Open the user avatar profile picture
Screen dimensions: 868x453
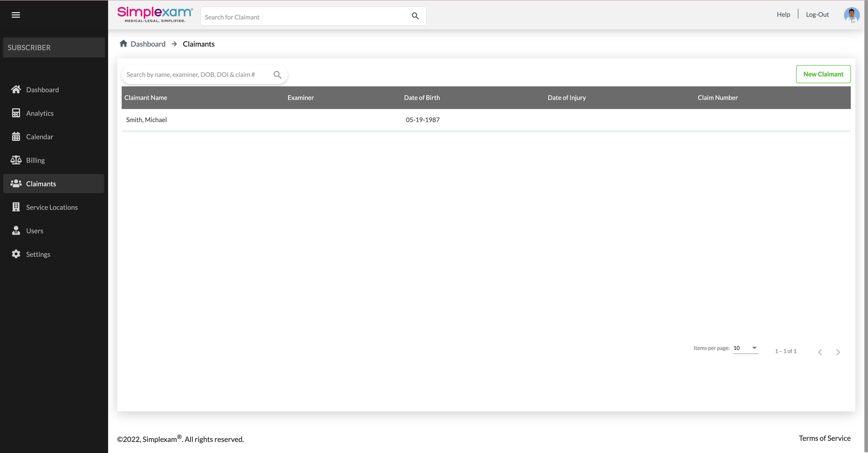(851, 15)
